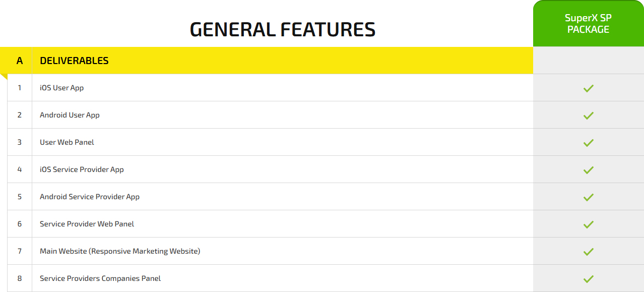Click the checkmark for Android User App
The width and height of the screenshot is (644, 292).
click(x=588, y=115)
